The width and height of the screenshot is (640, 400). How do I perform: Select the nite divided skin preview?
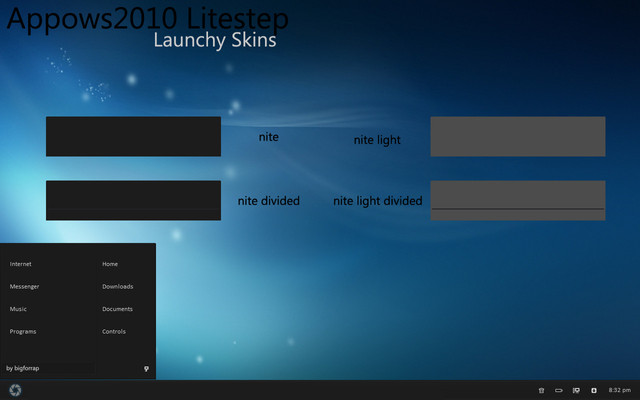pyautogui.click(x=133, y=200)
